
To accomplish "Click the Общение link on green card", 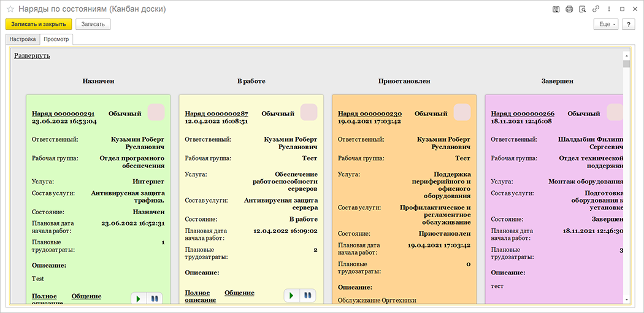I will pyautogui.click(x=86, y=296).
